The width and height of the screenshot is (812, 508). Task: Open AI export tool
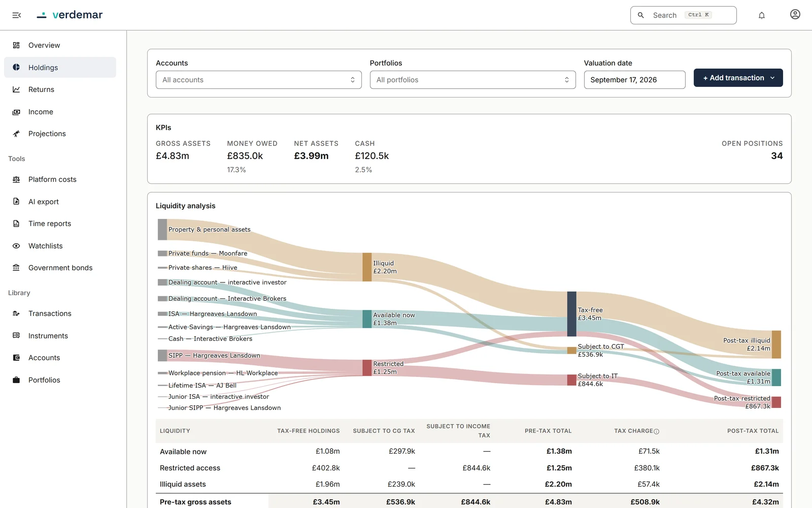click(x=60, y=202)
